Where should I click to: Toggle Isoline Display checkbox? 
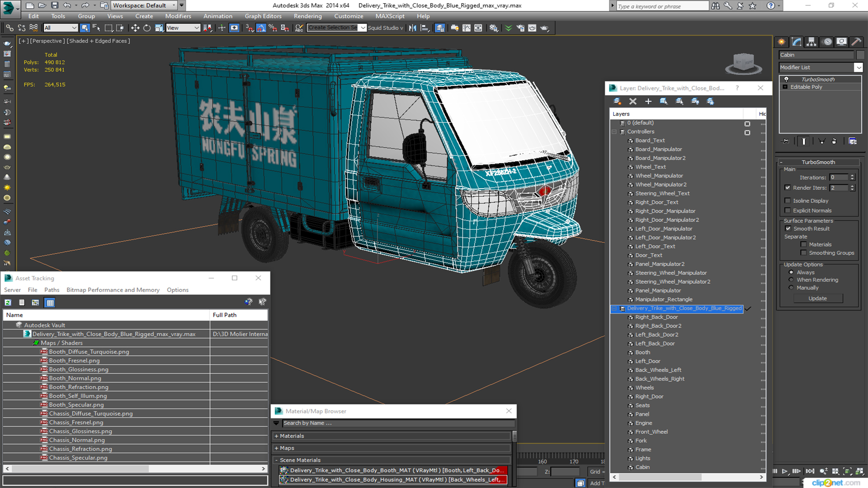(788, 201)
